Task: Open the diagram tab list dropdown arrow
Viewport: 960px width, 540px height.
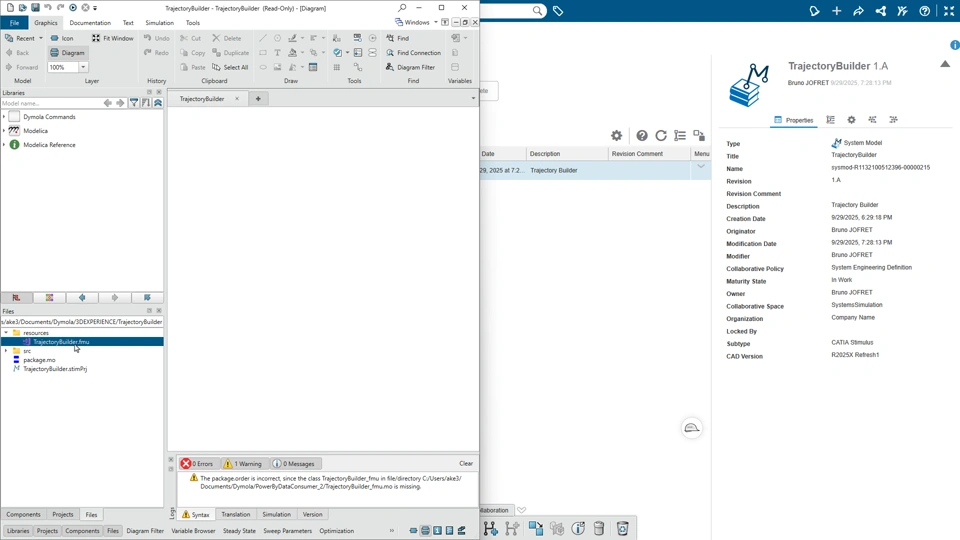Action: [x=473, y=99]
